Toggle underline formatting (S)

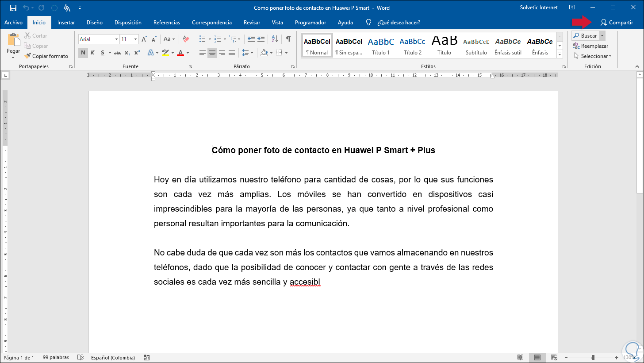click(x=103, y=53)
